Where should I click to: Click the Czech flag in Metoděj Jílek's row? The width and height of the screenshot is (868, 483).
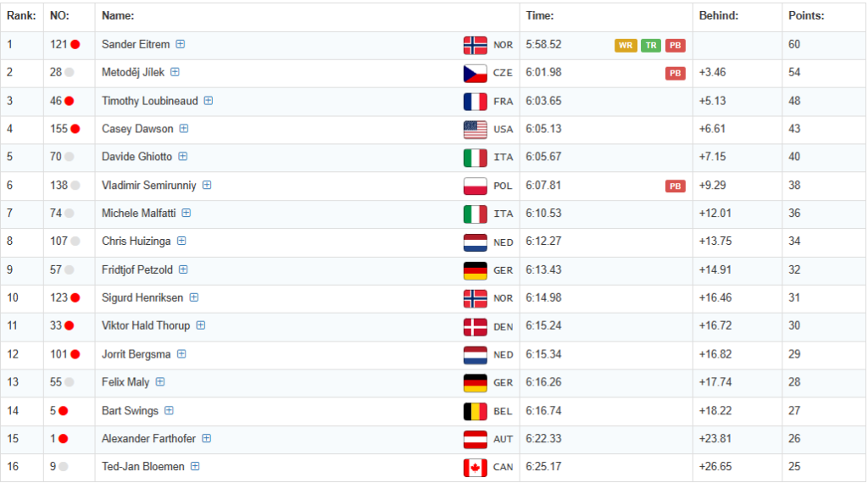click(x=475, y=73)
